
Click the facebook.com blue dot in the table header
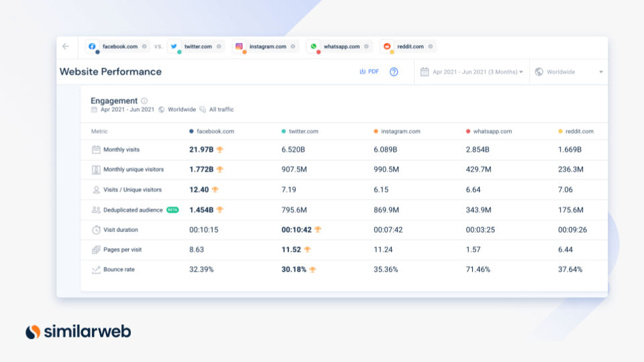pyautogui.click(x=192, y=131)
